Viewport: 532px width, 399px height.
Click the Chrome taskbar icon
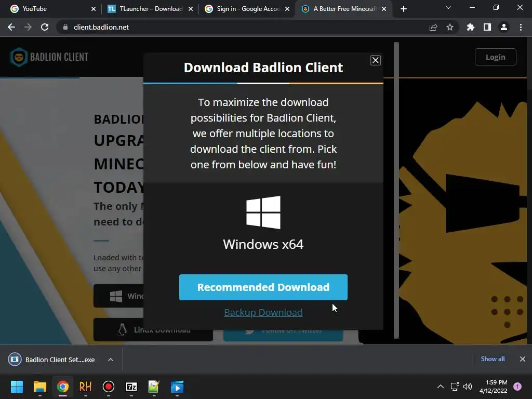pyautogui.click(x=63, y=387)
